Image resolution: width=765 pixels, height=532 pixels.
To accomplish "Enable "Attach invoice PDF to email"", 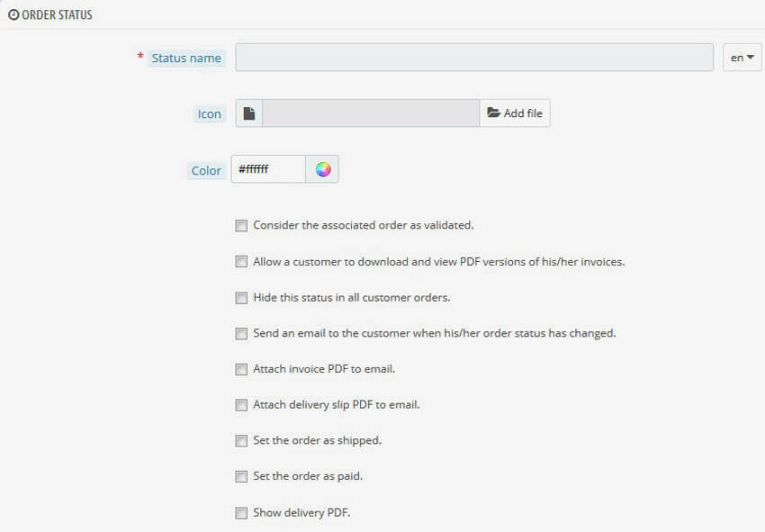I will coord(241,369).
